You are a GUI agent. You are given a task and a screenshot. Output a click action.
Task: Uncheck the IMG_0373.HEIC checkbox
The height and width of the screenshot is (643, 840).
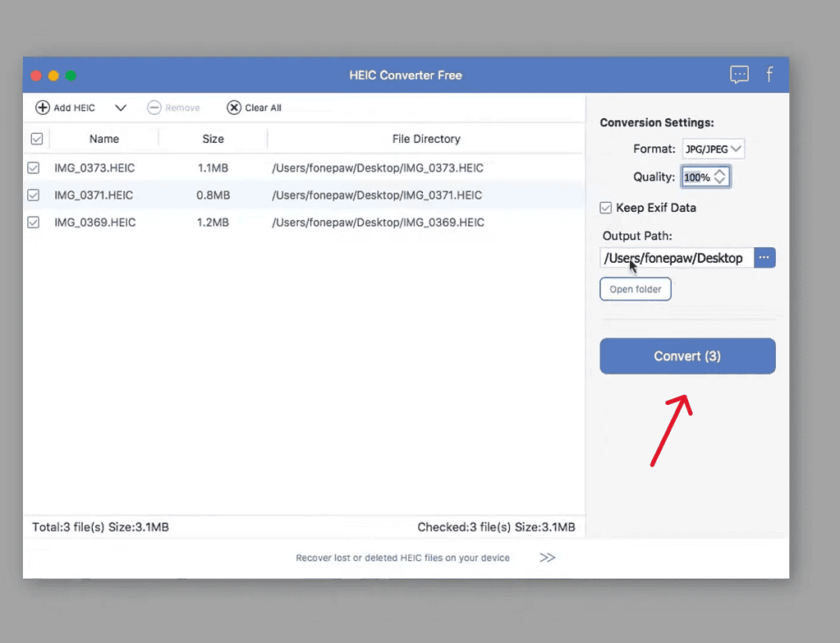point(33,168)
